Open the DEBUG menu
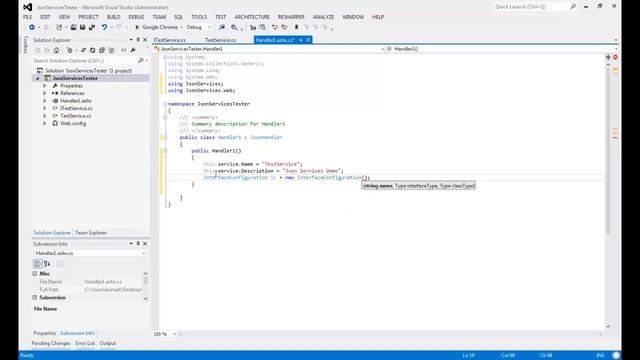 click(x=136, y=17)
